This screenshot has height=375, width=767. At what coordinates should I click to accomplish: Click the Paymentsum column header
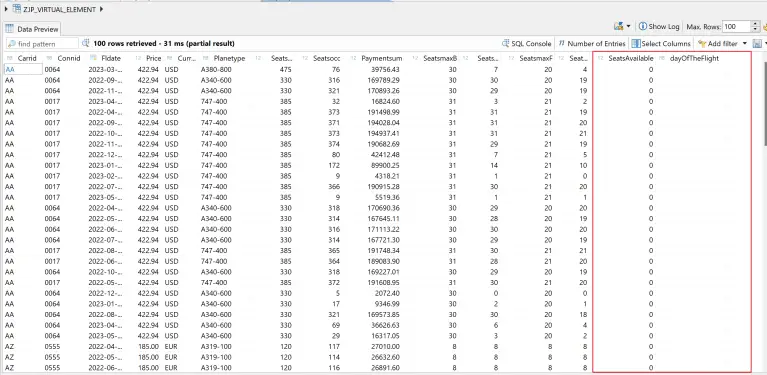[382, 58]
